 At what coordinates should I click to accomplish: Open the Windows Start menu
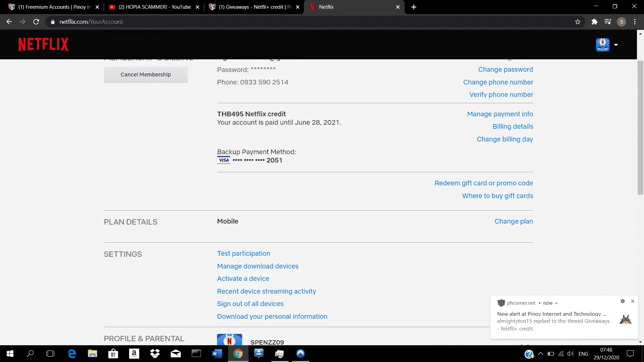[10, 354]
